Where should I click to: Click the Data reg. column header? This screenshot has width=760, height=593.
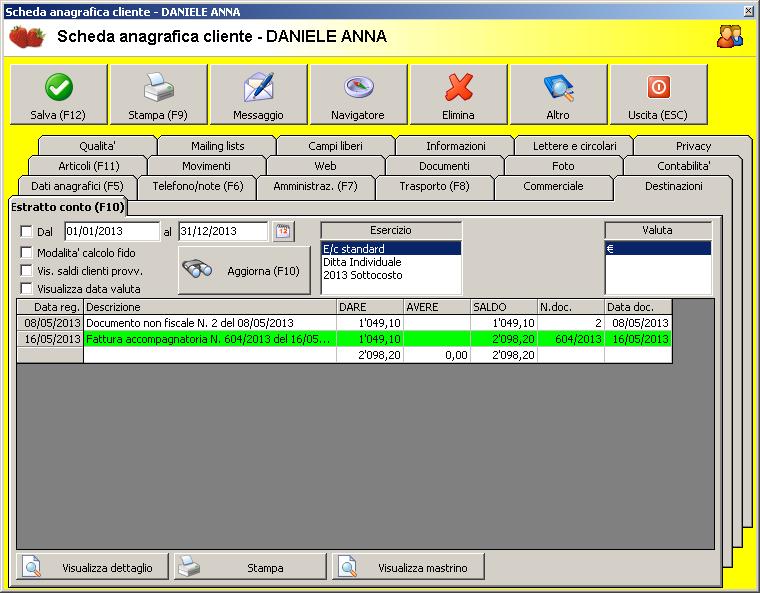coord(50,307)
